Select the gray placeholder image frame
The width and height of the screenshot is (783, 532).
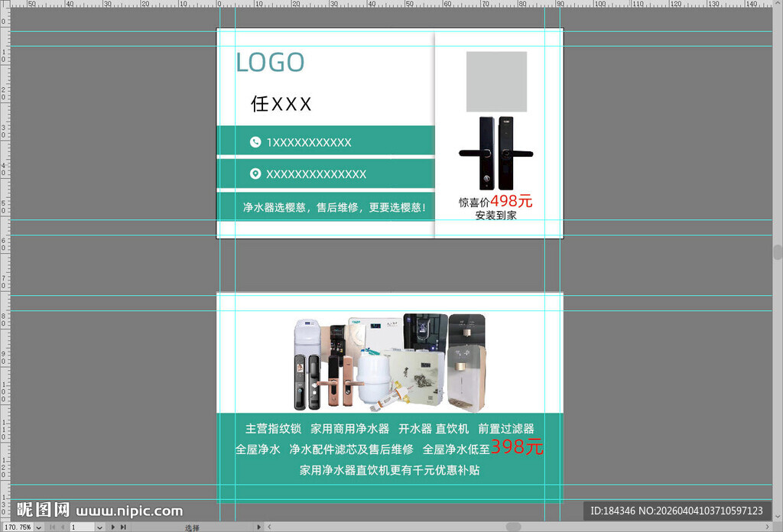coord(498,81)
